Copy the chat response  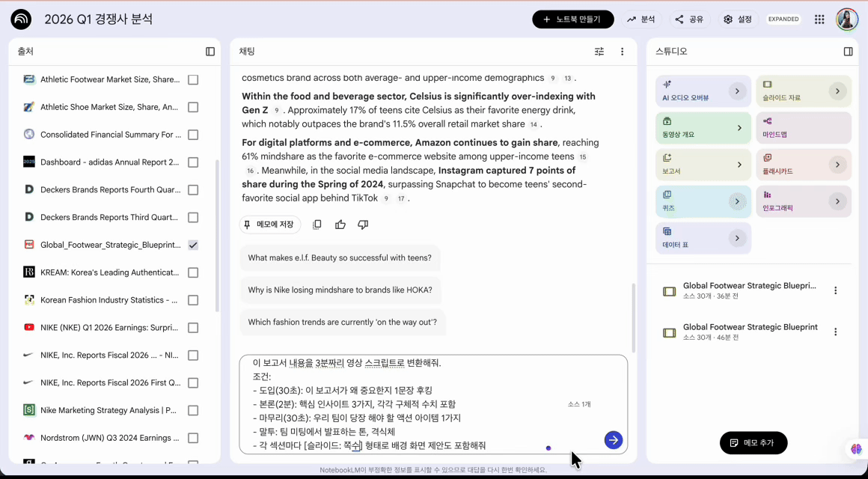pos(317,225)
